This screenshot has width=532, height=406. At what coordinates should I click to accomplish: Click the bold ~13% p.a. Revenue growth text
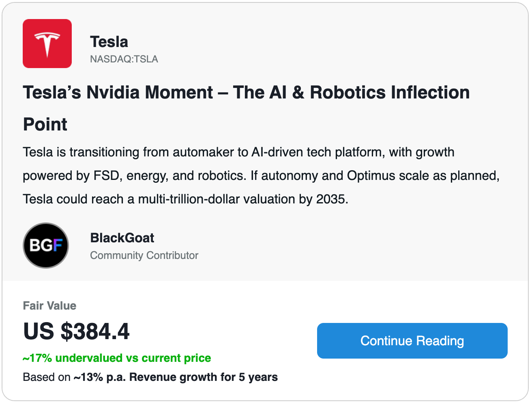point(176,377)
